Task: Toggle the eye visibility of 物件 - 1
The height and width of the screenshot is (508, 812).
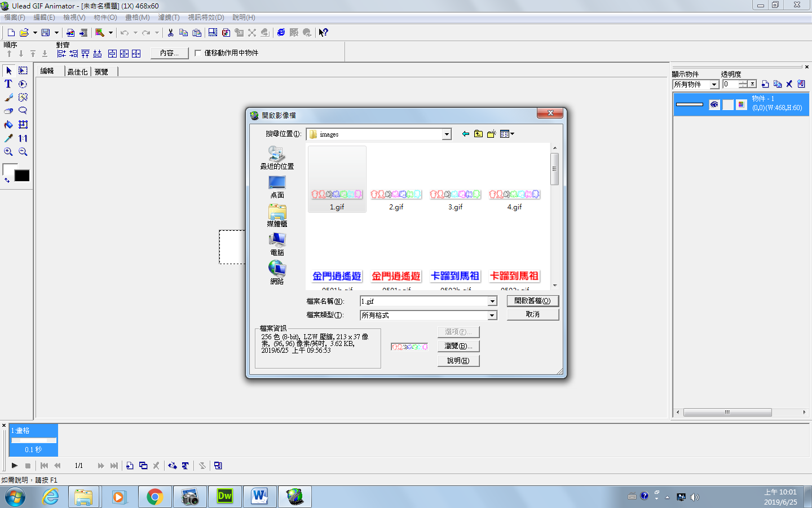Action: pos(714,104)
